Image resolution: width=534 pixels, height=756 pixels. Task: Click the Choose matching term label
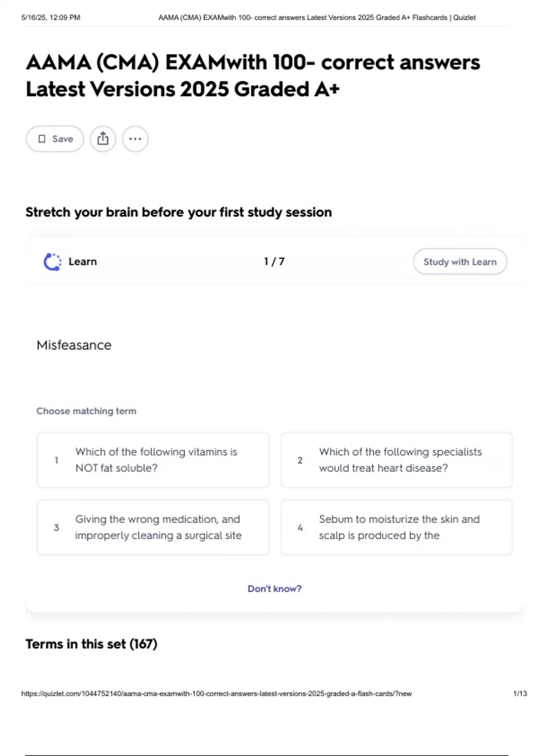tap(86, 411)
